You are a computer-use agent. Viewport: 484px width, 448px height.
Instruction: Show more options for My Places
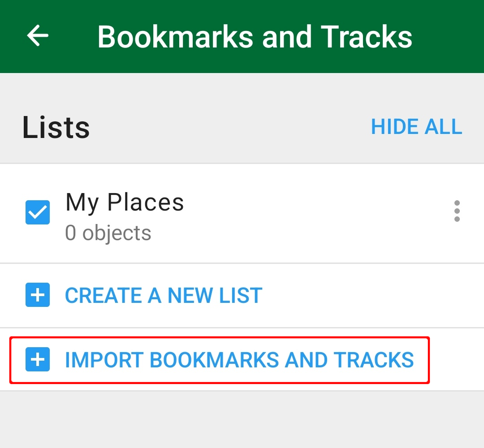(x=457, y=211)
